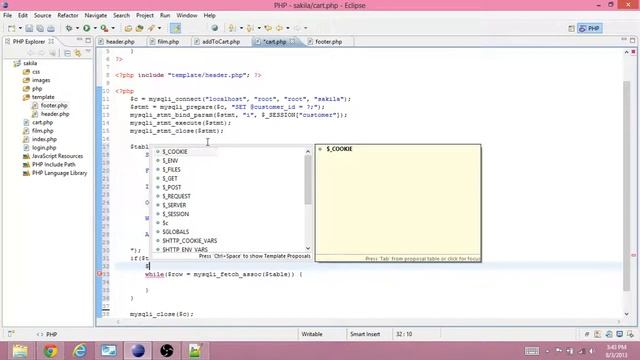Click the External Tools run icon
This screenshot has width=640, height=360.
pos(104,28)
